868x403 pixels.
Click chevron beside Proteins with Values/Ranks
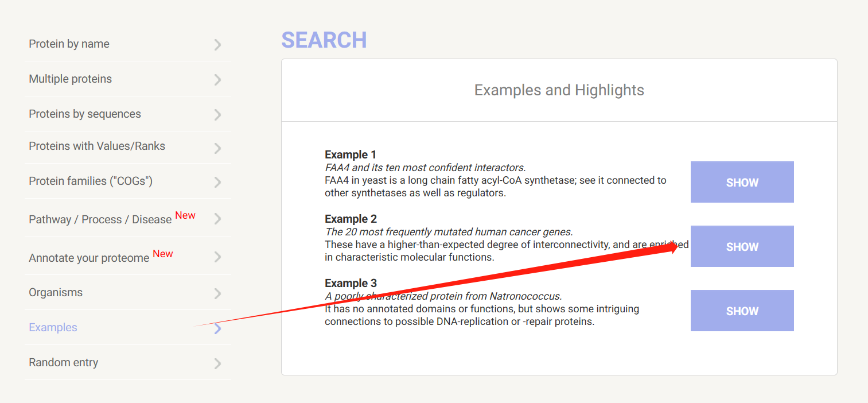[217, 148]
